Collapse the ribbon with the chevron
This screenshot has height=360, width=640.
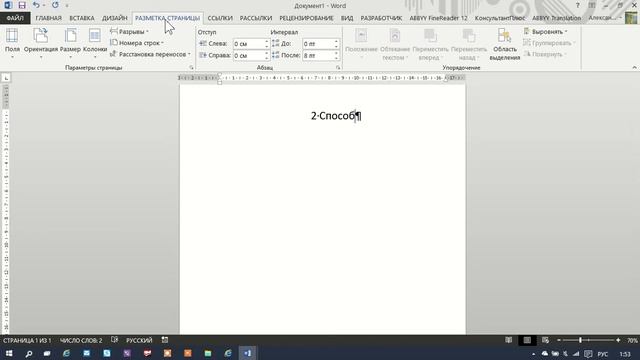(634, 67)
